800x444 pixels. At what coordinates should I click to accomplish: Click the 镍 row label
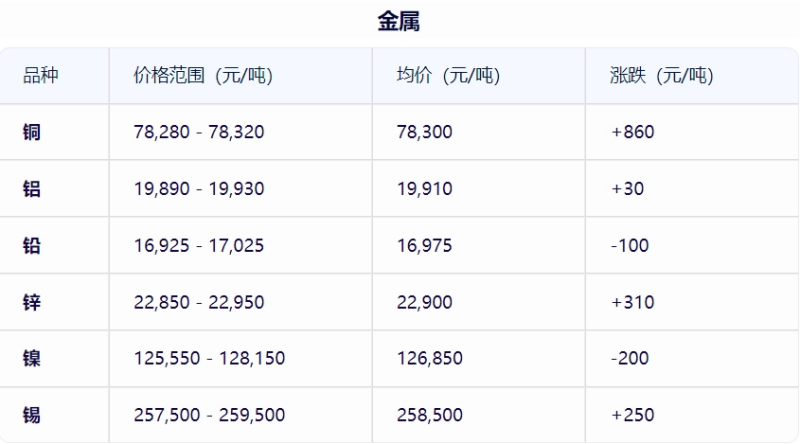[x=32, y=358]
